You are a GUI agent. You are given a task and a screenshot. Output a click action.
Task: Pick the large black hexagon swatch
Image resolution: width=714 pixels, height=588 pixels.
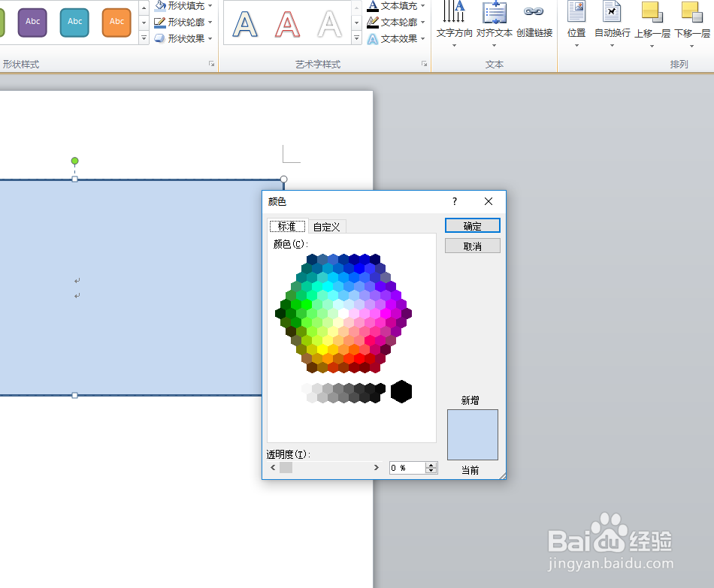[401, 391]
